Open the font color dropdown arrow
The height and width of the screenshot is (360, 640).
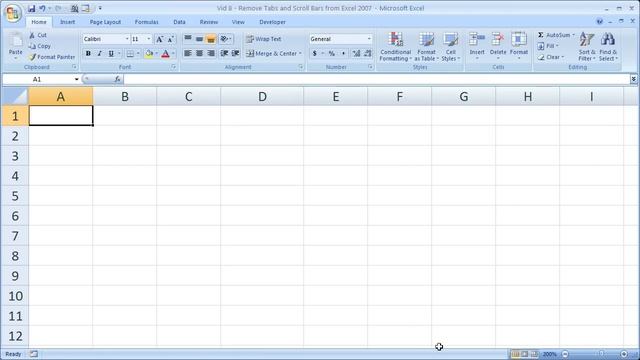(x=173, y=53)
